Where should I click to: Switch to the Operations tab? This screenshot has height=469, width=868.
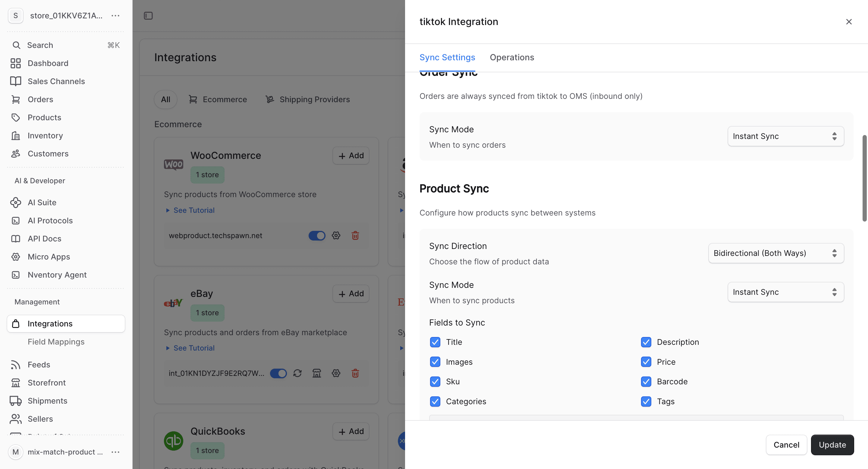point(512,58)
